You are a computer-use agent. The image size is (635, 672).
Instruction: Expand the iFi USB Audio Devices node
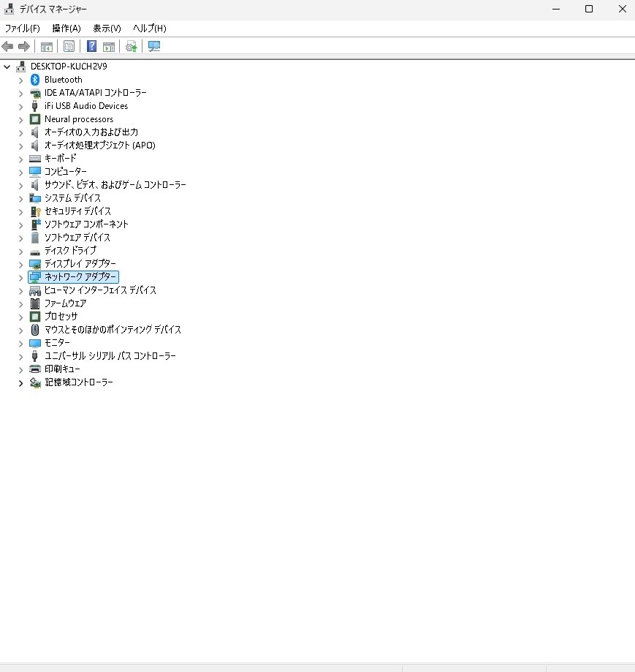20,106
